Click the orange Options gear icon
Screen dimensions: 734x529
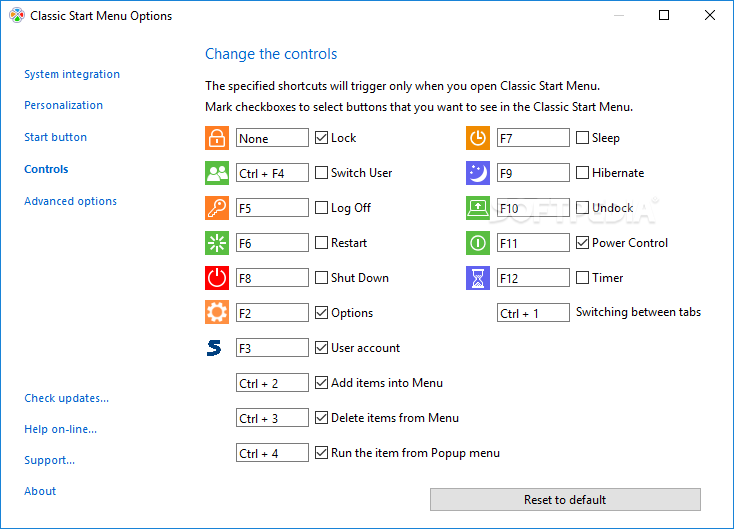click(217, 313)
